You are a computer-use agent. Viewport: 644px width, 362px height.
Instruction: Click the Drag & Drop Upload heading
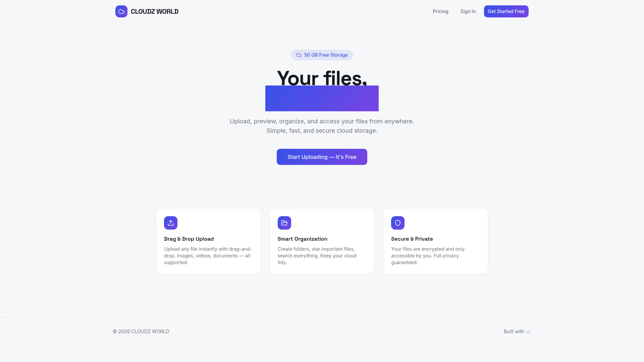(x=189, y=239)
